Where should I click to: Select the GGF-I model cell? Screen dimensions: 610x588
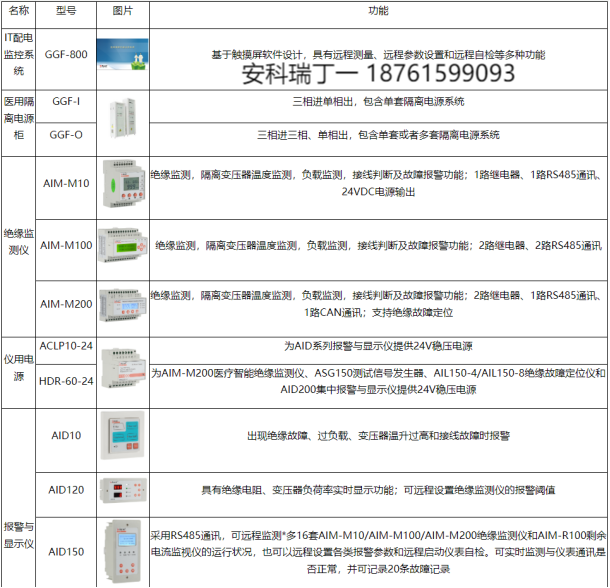(x=66, y=107)
